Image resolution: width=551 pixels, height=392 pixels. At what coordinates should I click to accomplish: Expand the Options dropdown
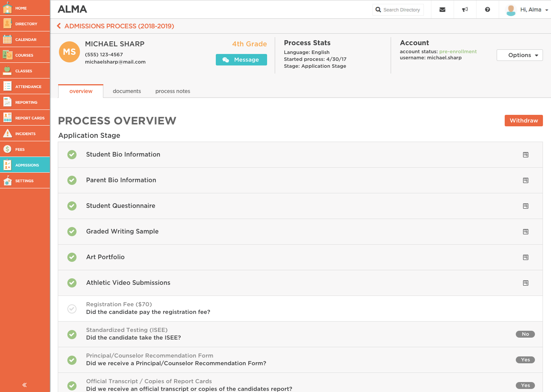pyautogui.click(x=520, y=55)
